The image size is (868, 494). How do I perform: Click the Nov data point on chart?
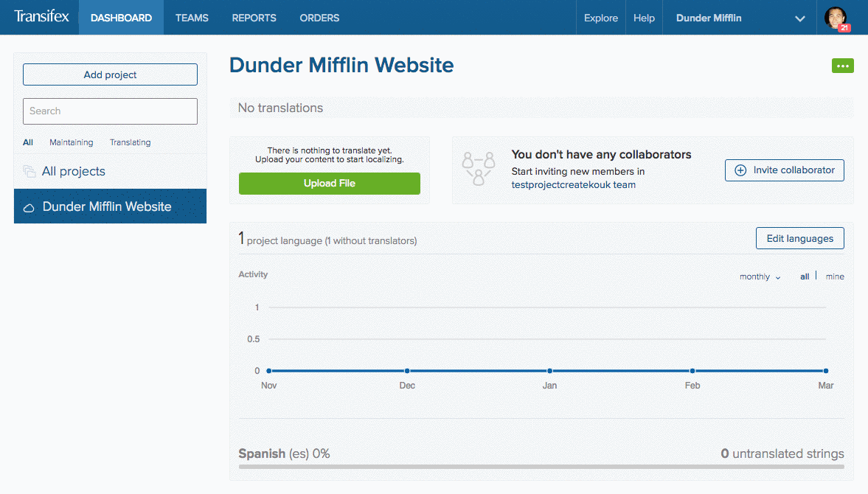(269, 371)
